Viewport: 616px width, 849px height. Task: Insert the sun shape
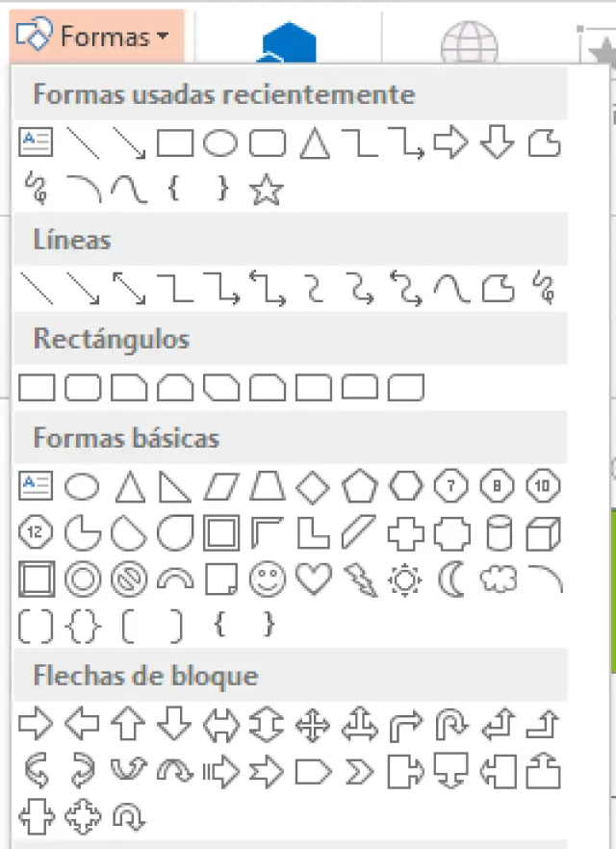[x=405, y=579]
